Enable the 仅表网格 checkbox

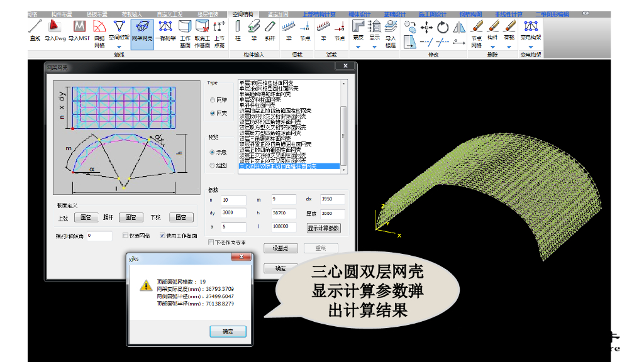126,236
